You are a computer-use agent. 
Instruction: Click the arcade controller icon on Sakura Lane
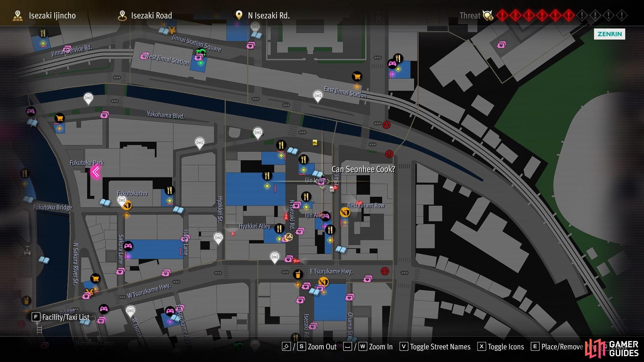(x=128, y=246)
